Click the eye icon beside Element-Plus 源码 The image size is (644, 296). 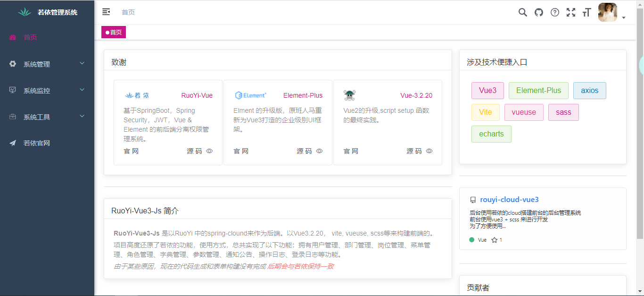319,151
